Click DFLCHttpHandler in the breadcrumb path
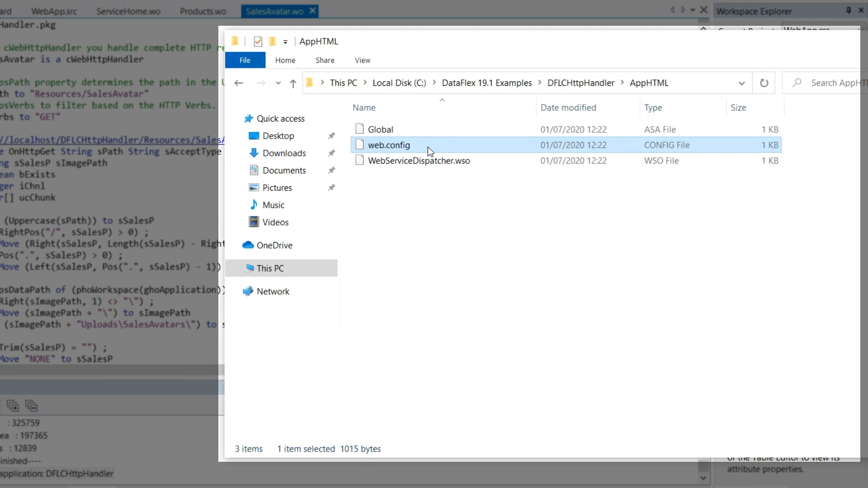The height and width of the screenshot is (488, 868). coord(580,83)
